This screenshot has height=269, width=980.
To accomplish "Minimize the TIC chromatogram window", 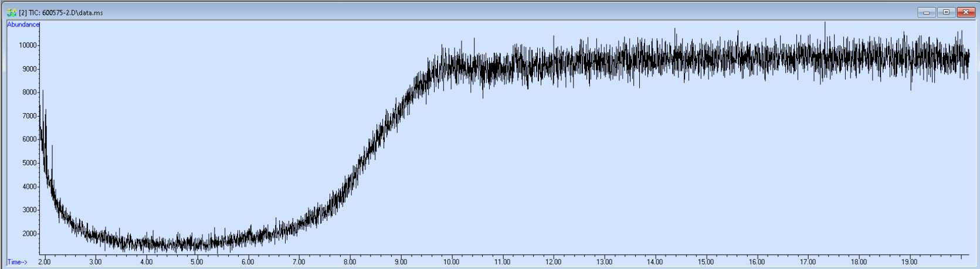I will click(927, 12).
